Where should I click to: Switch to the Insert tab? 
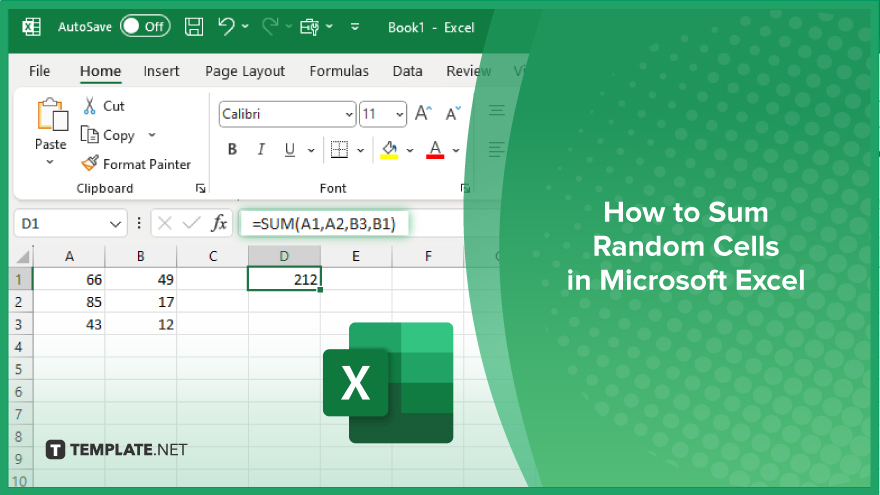point(161,71)
